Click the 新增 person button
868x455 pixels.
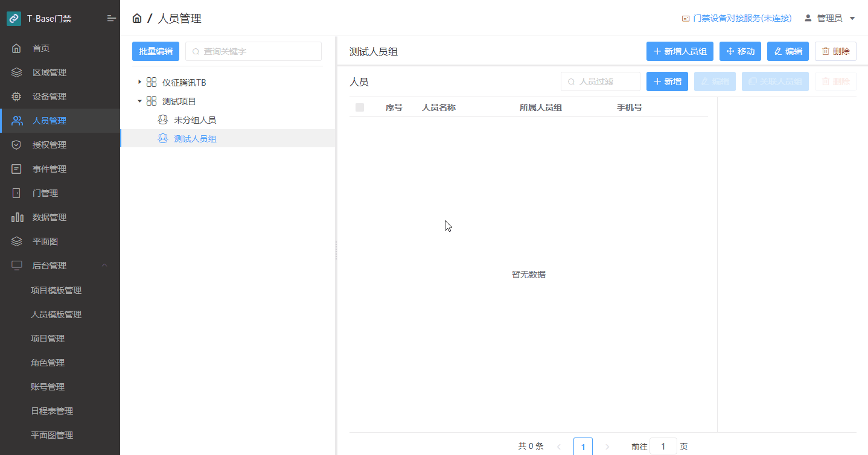tap(667, 81)
